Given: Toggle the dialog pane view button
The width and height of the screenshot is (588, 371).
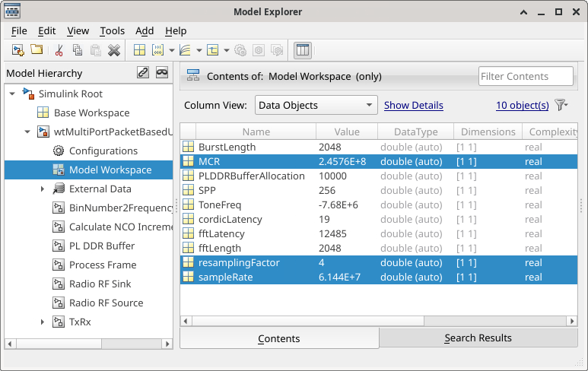Looking at the screenshot, I should [x=302, y=50].
